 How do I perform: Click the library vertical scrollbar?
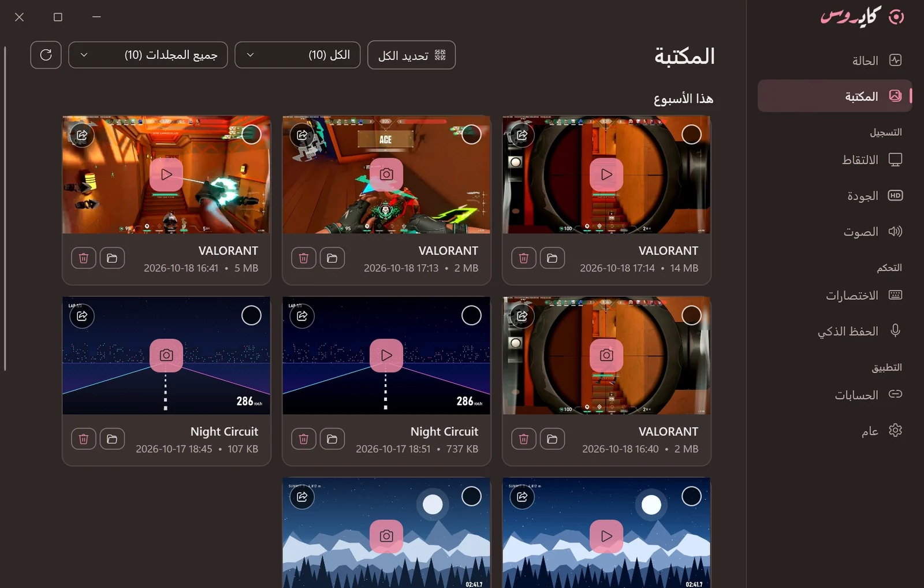click(x=5, y=208)
